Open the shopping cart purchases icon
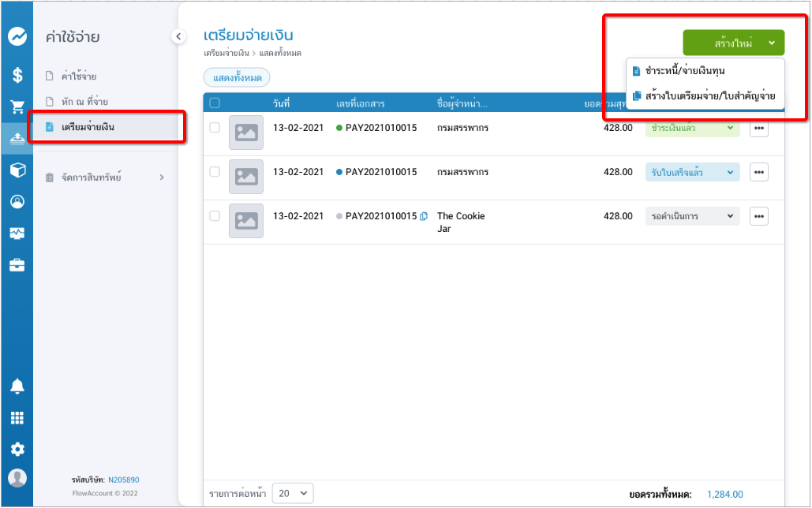The image size is (812, 508). 17,106
